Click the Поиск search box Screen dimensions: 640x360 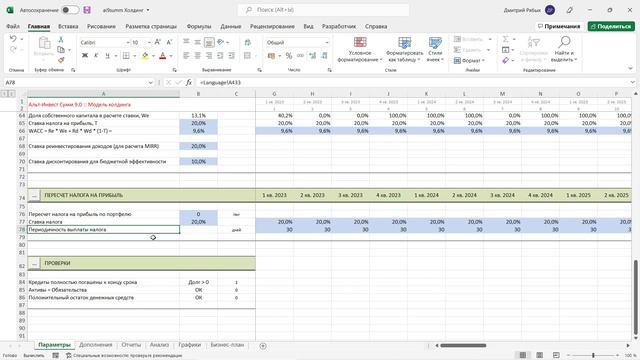tap(323, 10)
